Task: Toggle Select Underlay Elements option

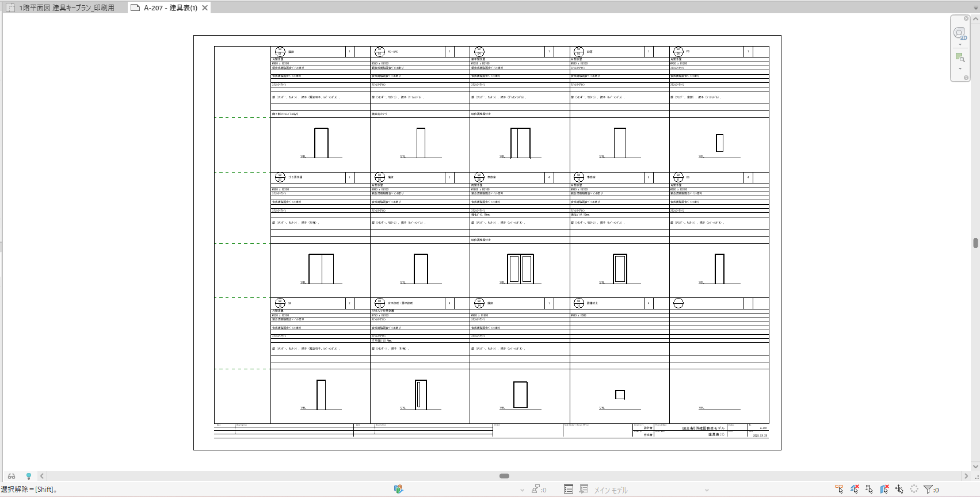Action: pyautogui.click(x=855, y=490)
